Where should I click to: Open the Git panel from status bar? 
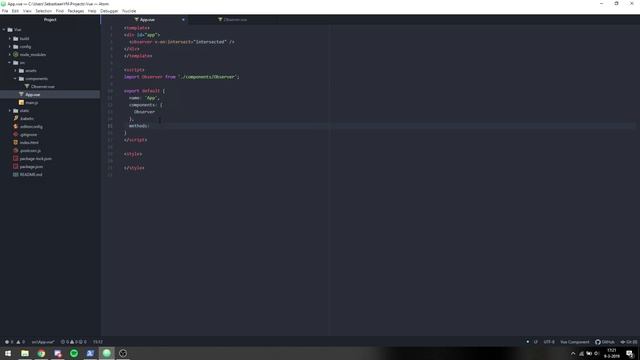[629, 342]
